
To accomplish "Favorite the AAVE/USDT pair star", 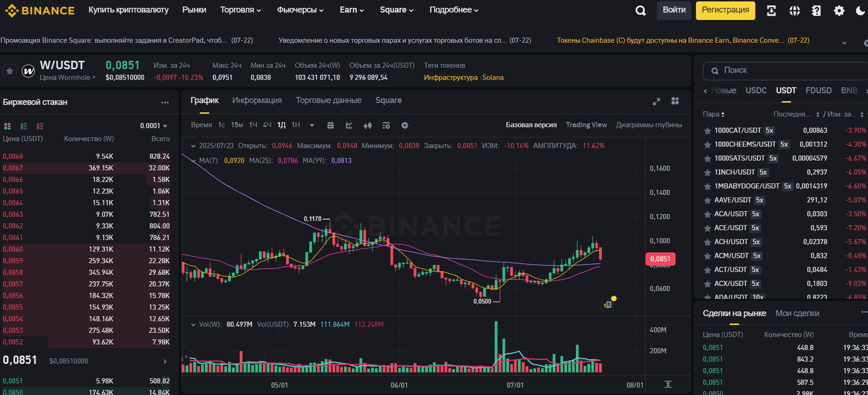I will point(708,201).
